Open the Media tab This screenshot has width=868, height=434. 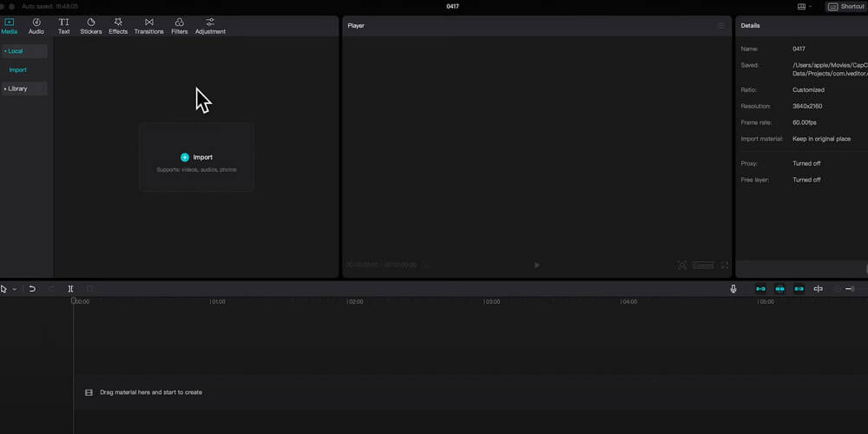[9, 26]
